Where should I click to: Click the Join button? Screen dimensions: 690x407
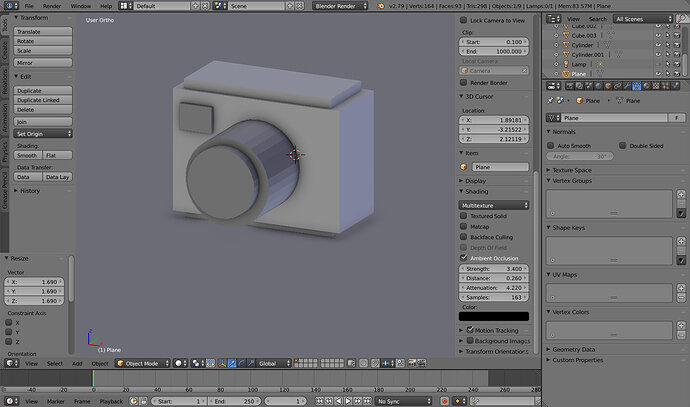click(x=43, y=121)
